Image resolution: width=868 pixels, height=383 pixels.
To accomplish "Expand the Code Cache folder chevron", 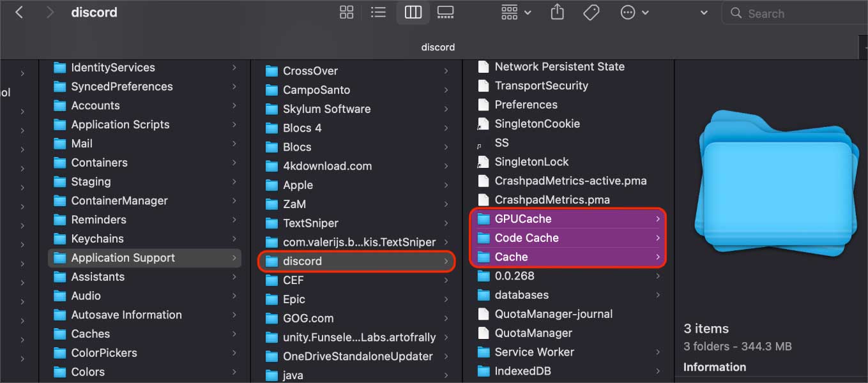I will [658, 238].
